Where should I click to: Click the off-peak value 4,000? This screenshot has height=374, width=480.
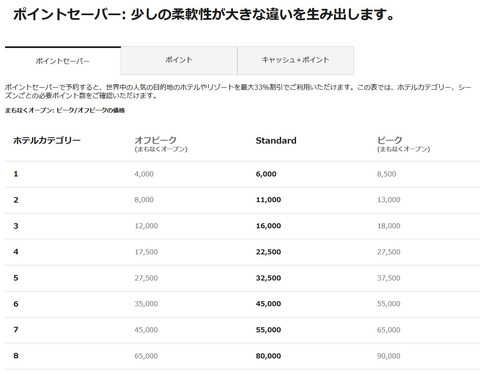click(x=144, y=174)
